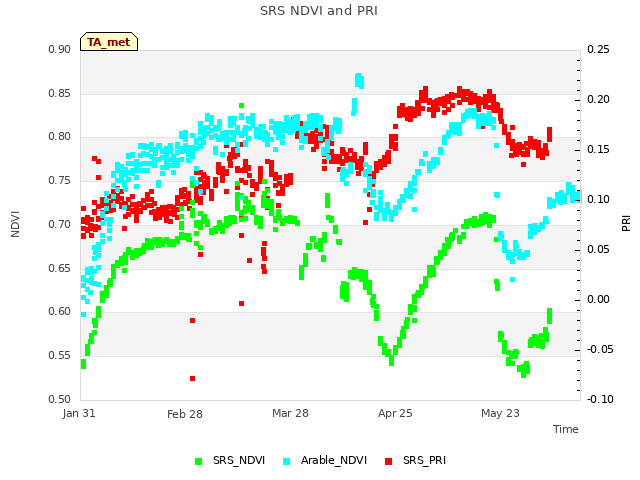Click the 0.00 PRI axis value
The height and width of the screenshot is (480, 640).
click(598, 300)
